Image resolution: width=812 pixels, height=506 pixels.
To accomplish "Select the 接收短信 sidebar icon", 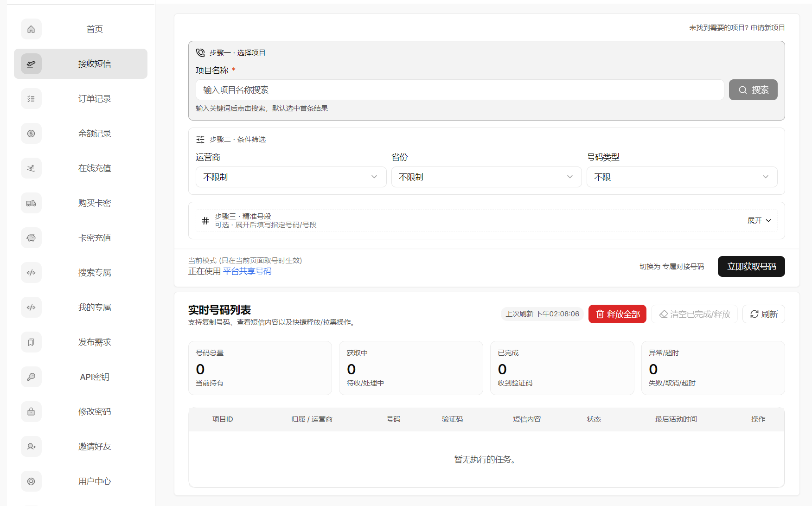I will 31,64.
